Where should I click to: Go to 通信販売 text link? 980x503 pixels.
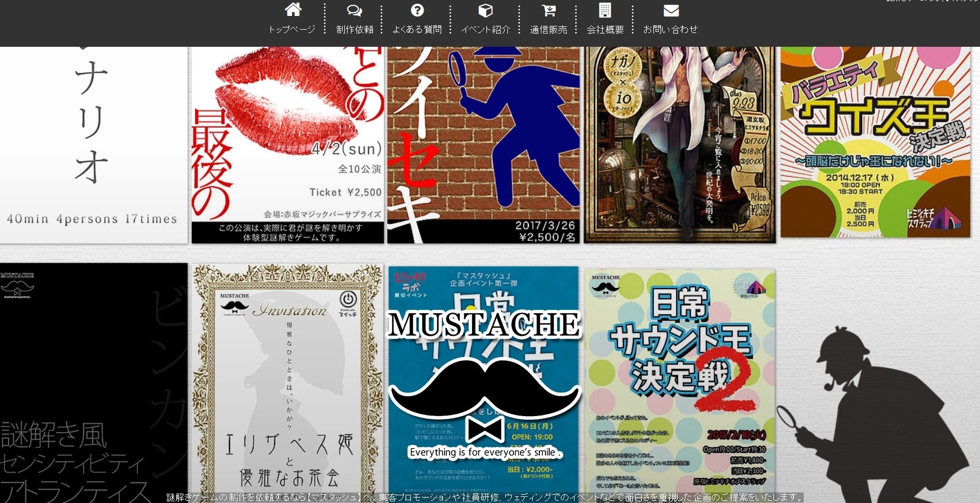tap(549, 30)
